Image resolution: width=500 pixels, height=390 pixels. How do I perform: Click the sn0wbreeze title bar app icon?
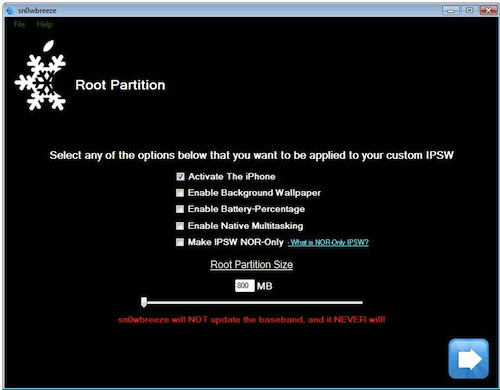pyautogui.click(x=10, y=10)
